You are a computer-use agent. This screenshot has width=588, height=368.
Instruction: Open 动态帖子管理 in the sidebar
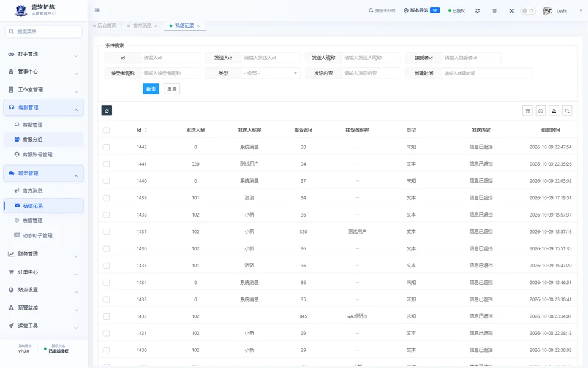(43, 236)
